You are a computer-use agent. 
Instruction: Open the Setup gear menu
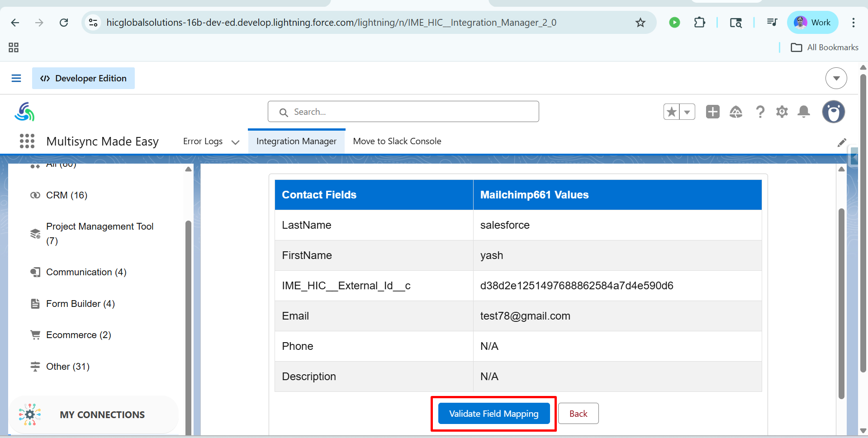(782, 112)
